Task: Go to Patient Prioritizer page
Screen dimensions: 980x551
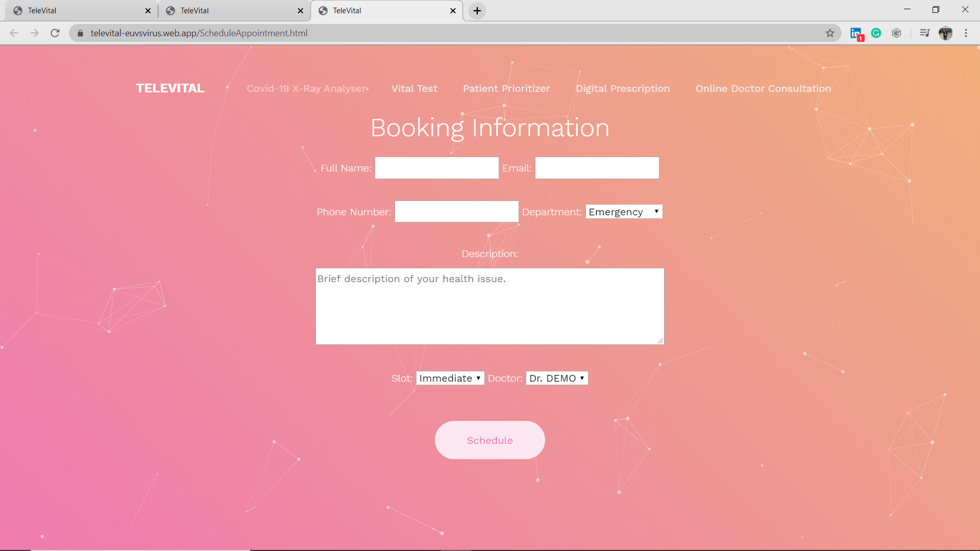Action: tap(506, 88)
